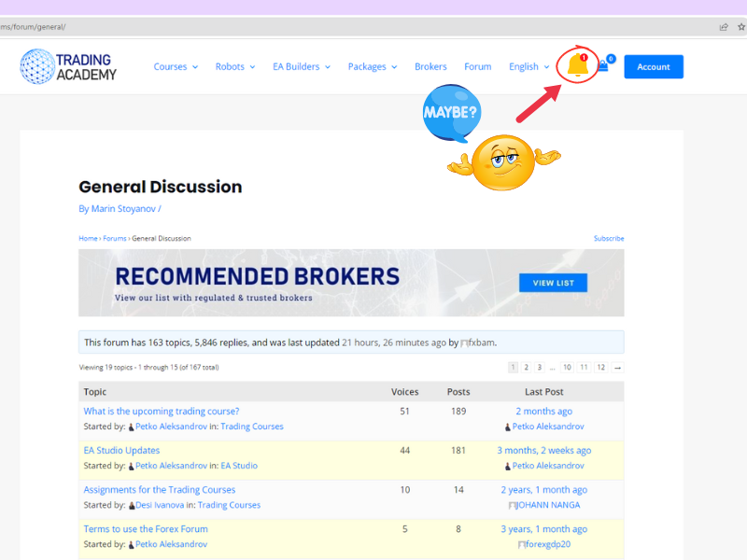This screenshot has height=560, width=747.
Task: Click Petko Aleksandrov under 2 months ago
Action: (548, 427)
